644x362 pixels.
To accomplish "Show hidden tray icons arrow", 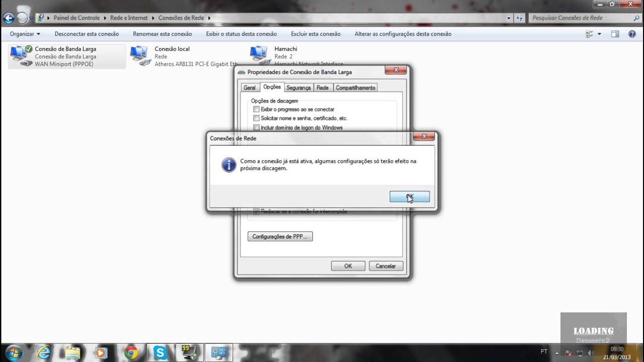I will pos(557,353).
